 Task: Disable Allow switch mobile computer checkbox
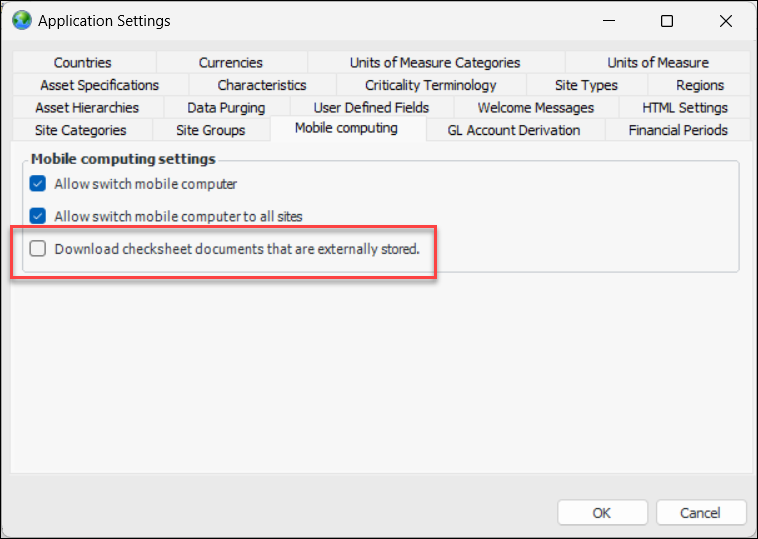click(x=38, y=184)
